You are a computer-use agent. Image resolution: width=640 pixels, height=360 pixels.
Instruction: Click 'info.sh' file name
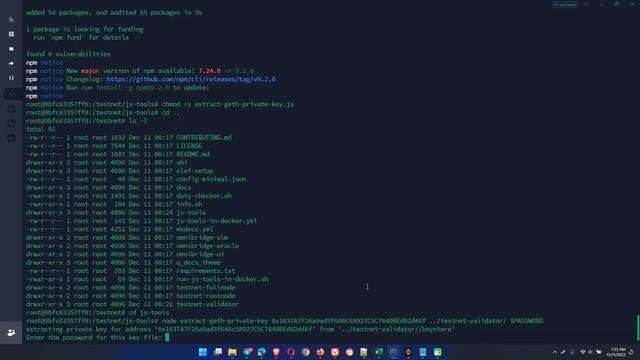click(189, 204)
